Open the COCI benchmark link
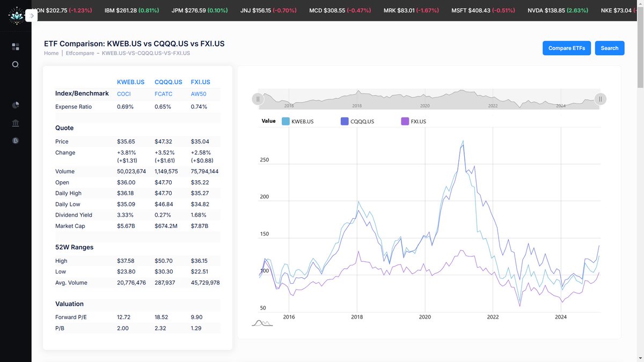 [123, 94]
